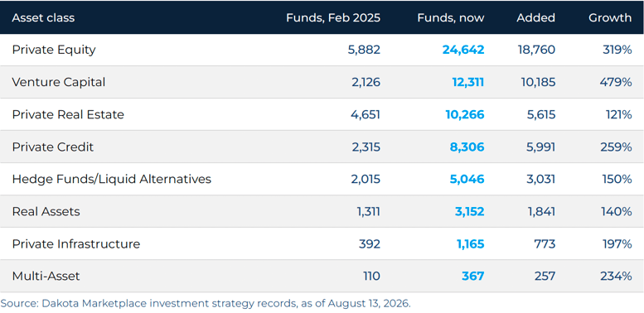Select the 479% growth cell

tap(616, 82)
